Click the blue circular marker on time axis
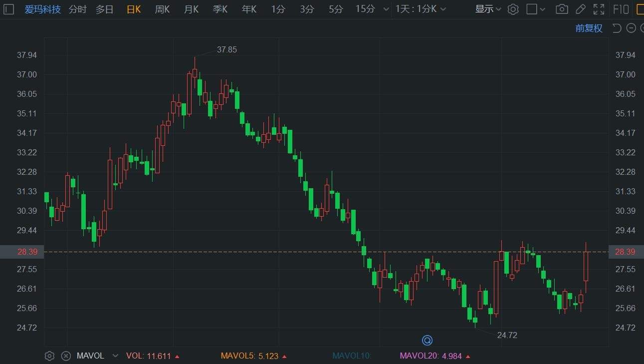The image size is (644, 364). [x=427, y=341]
